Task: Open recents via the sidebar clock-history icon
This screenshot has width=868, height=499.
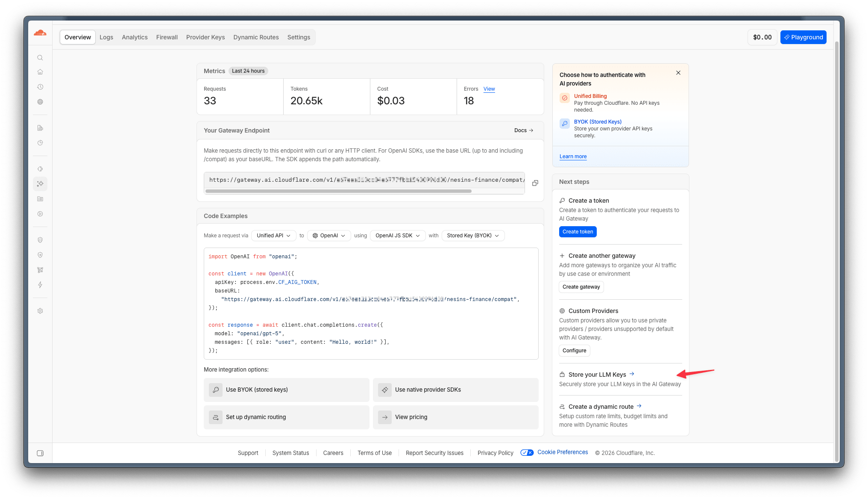Action: coord(40,87)
